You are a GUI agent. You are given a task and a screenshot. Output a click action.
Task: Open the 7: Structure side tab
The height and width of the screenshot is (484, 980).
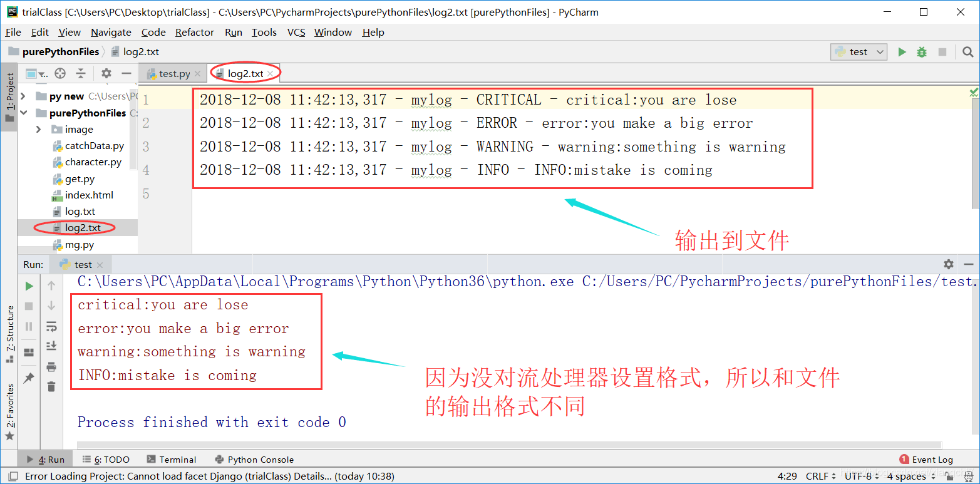pos(9,334)
